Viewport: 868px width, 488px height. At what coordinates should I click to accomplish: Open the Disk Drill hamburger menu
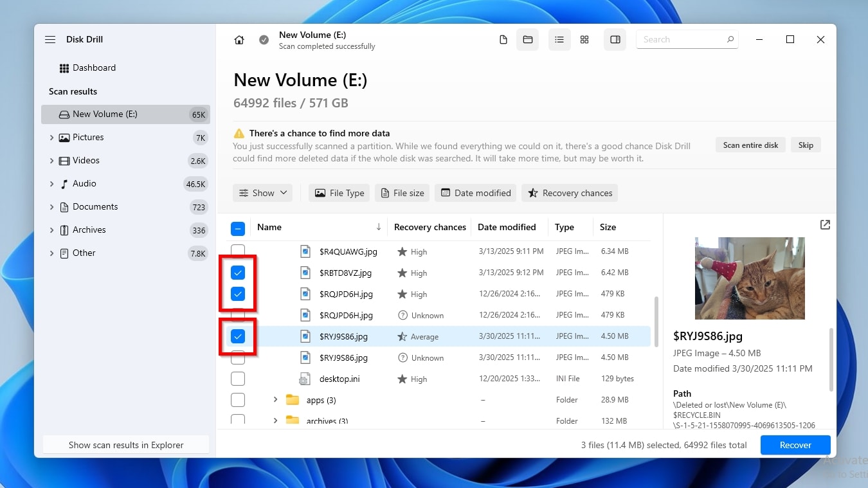[x=50, y=39]
